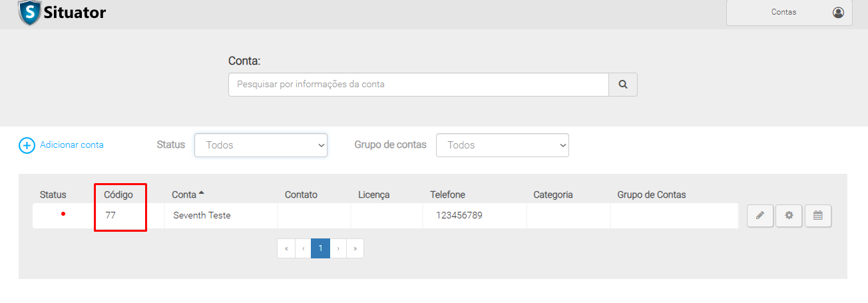Open the Contas menu in header
The height and width of the screenshot is (303, 868).
[783, 12]
